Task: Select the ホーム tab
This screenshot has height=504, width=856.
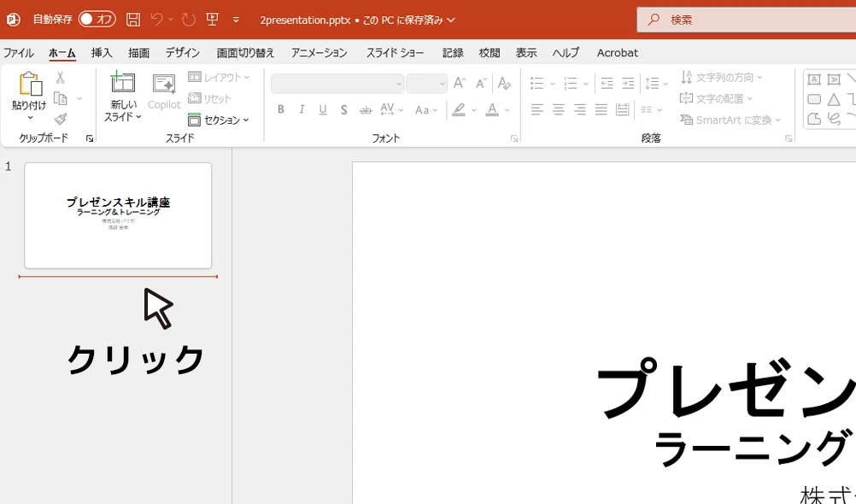Action: click(62, 52)
